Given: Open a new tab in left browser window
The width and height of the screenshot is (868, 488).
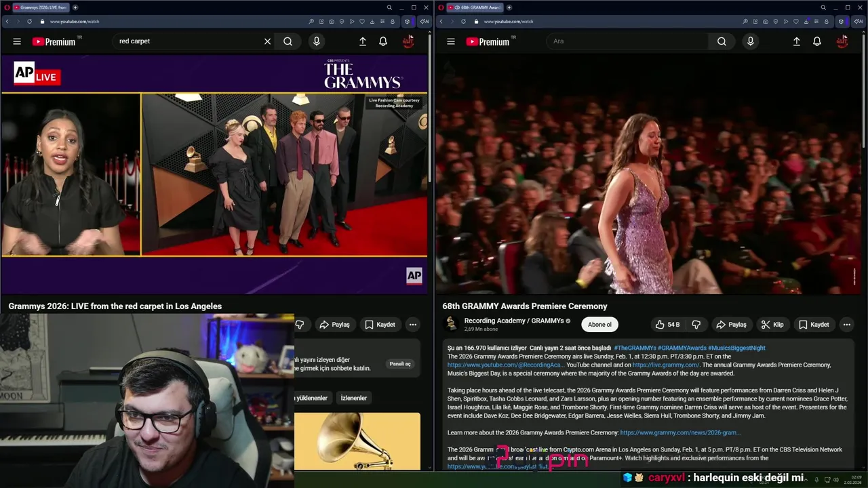Looking at the screenshot, I should tap(75, 7).
